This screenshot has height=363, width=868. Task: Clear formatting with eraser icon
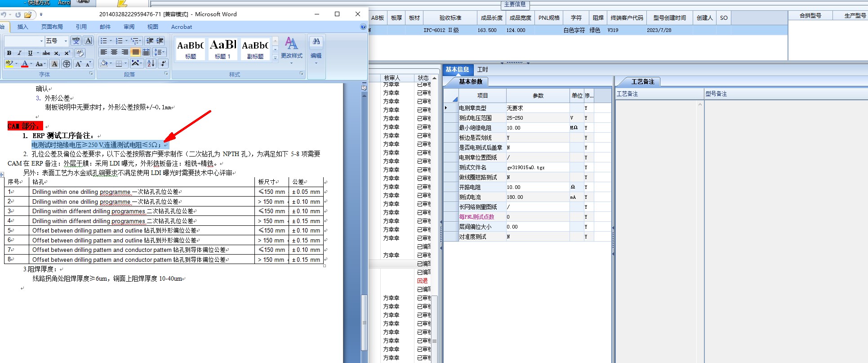coord(80,53)
